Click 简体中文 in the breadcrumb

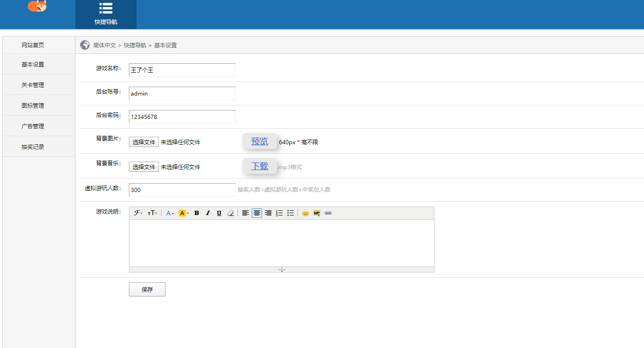point(105,45)
